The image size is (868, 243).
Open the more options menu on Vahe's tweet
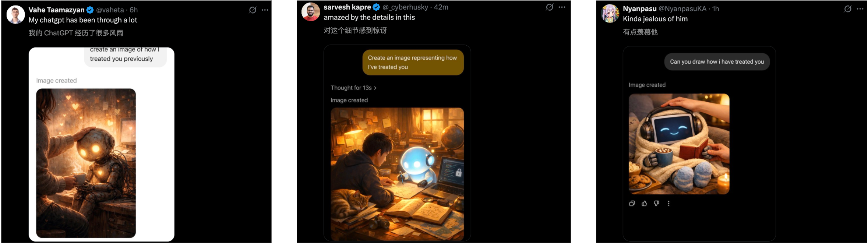coord(265,10)
